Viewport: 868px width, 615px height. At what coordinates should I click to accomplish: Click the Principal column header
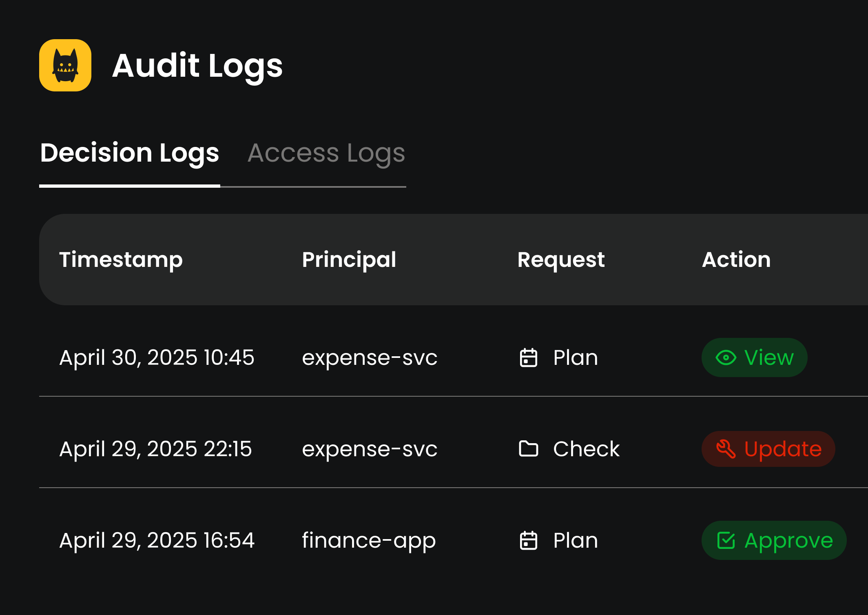point(349,260)
